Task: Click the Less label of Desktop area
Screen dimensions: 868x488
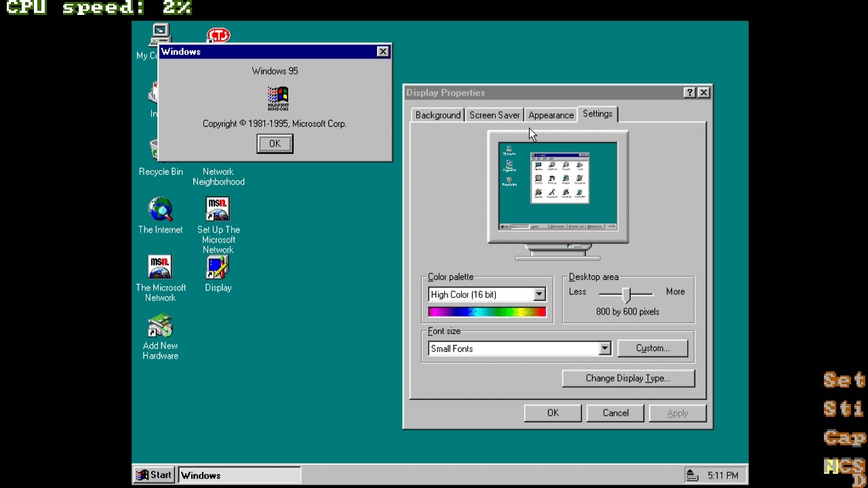Action: (578, 291)
